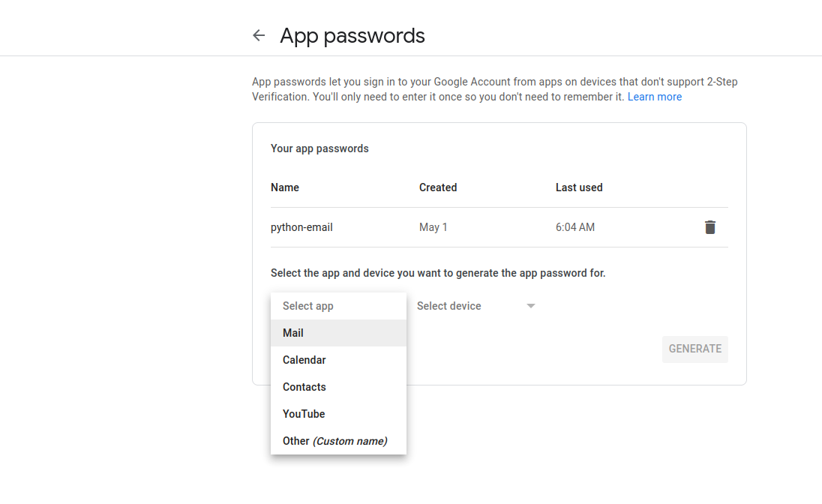Choose Mail from the app list
The image size is (822, 504).
(x=338, y=333)
